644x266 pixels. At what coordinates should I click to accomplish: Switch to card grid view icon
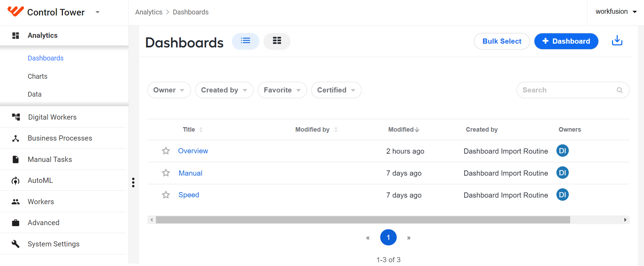[277, 41]
